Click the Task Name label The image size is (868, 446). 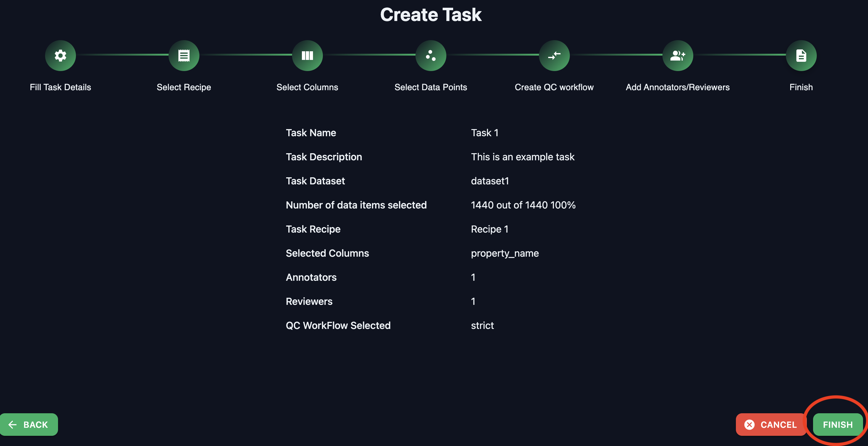point(311,133)
